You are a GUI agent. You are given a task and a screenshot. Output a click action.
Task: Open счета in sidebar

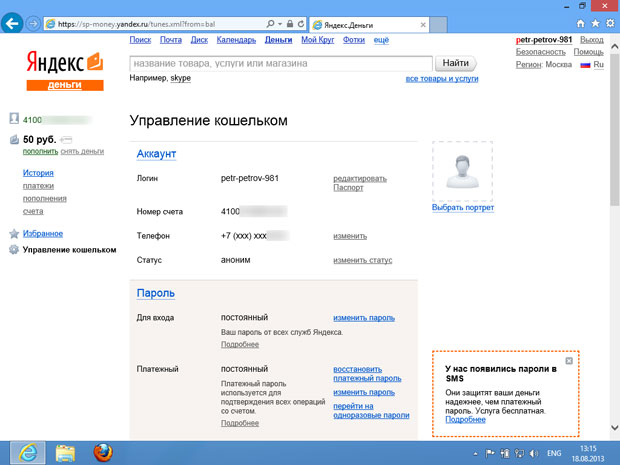33,211
